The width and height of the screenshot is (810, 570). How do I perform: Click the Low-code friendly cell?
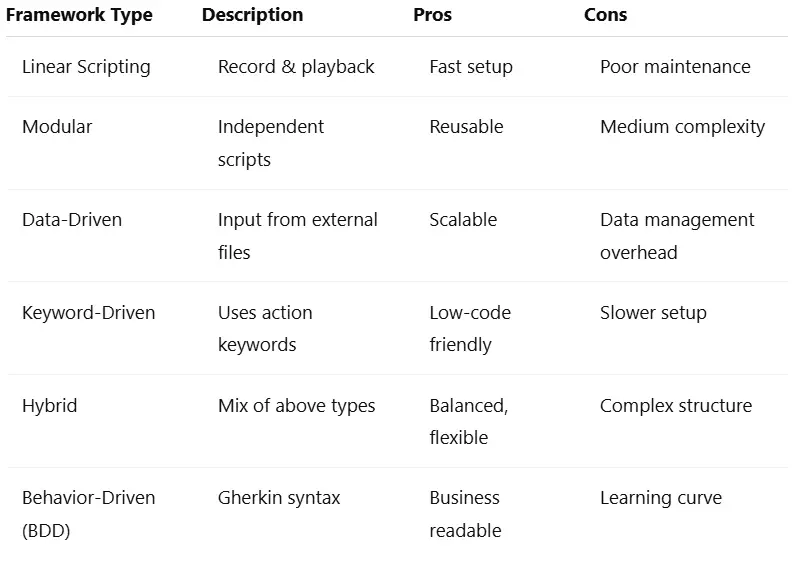(x=470, y=329)
